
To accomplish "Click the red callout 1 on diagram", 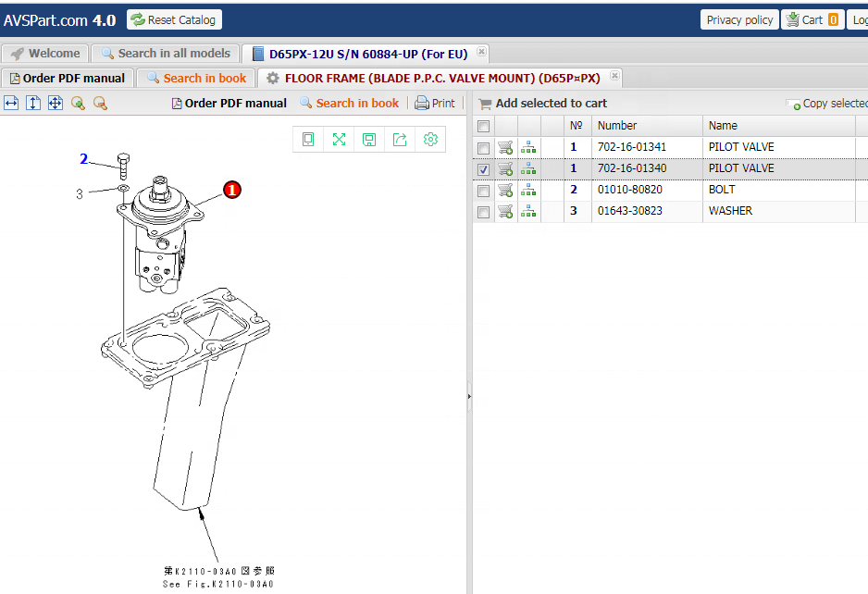I will pyautogui.click(x=231, y=190).
